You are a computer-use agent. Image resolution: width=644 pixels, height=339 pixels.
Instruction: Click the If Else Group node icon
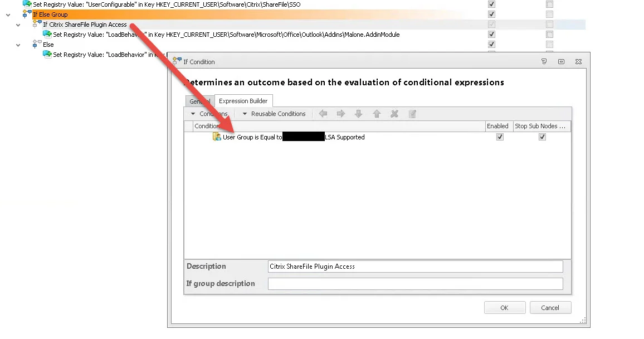click(27, 14)
